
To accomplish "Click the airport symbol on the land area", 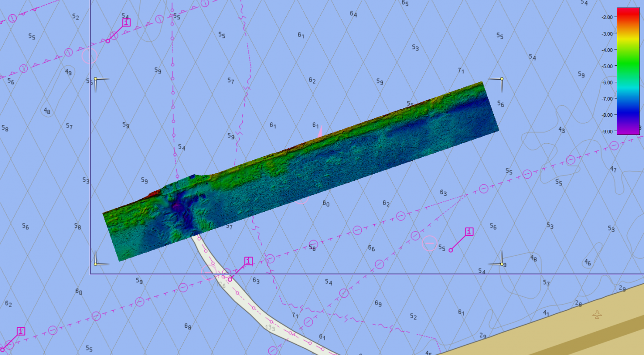I will 597,315.
